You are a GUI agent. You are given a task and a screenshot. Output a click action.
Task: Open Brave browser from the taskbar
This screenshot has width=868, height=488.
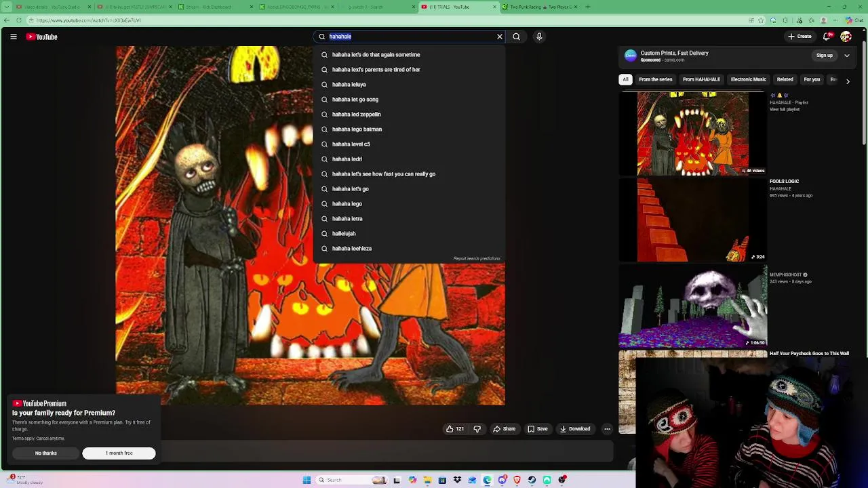coord(517,480)
